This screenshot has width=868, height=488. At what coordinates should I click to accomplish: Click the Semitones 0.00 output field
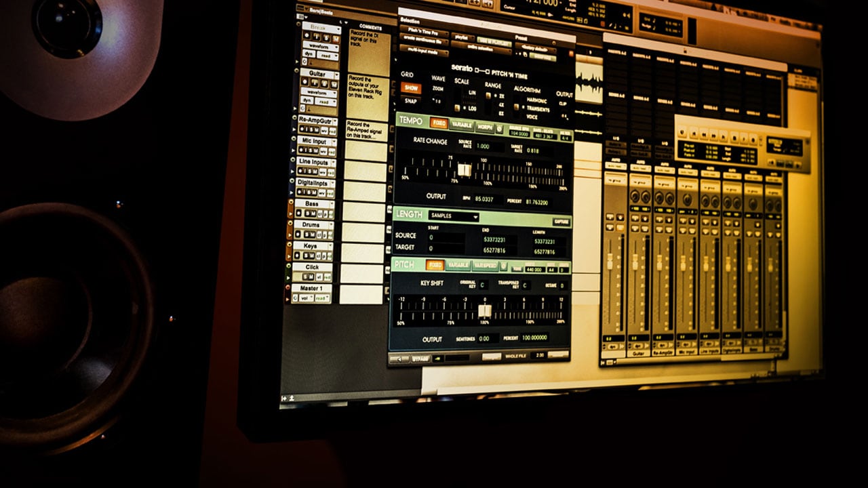click(x=488, y=338)
